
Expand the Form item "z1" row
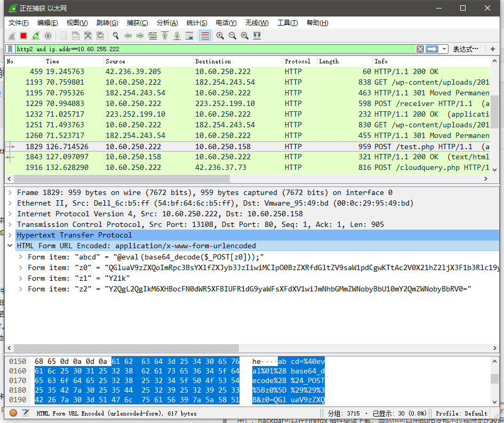(21, 278)
